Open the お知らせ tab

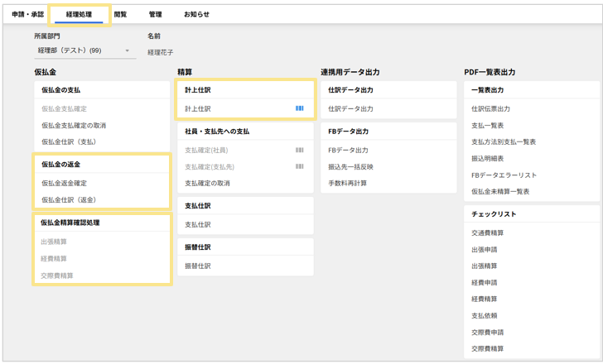tap(196, 14)
